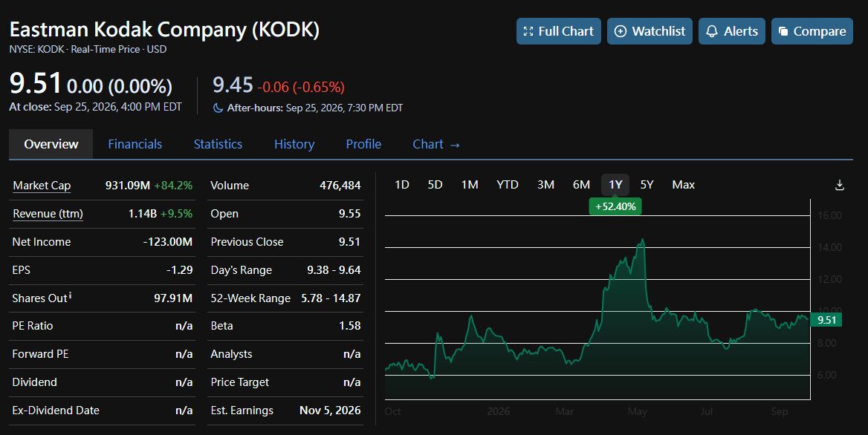Click the Net Income value -123.00M

(168, 242)
